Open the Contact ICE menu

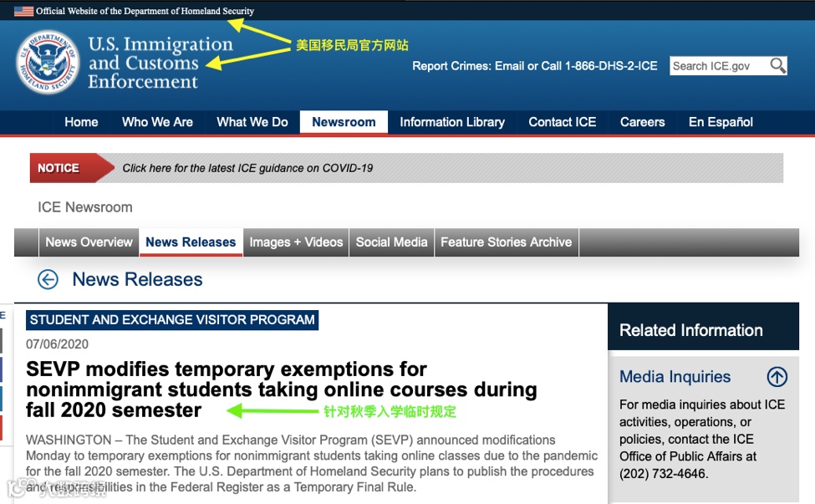pos(562,122)
